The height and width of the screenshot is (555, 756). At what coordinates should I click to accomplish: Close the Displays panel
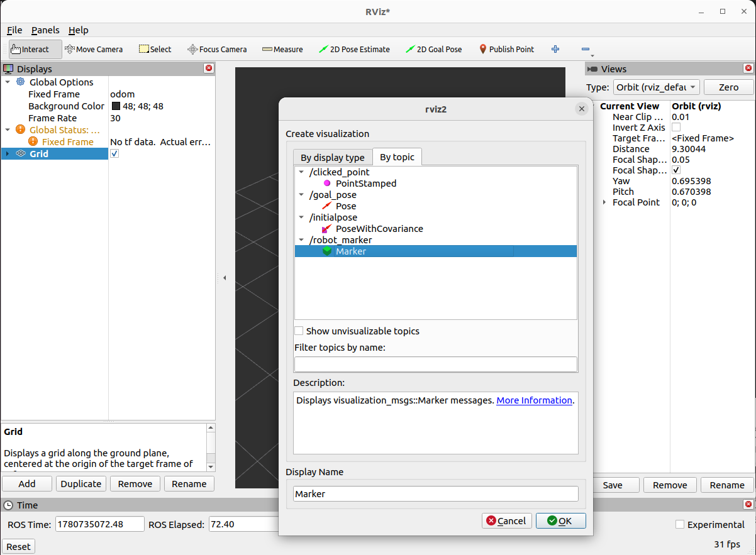pyautogui.click(x=209, y=69)
